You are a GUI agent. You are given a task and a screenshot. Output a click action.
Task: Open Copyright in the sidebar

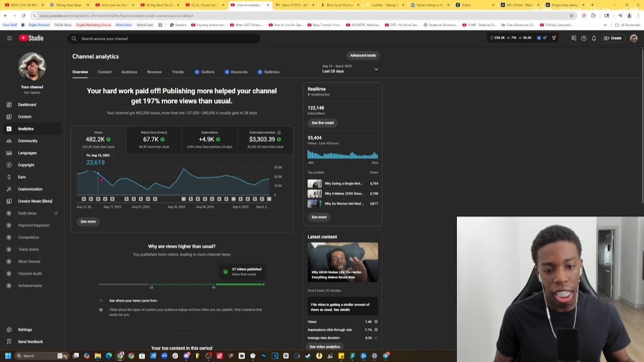[32, 165]
